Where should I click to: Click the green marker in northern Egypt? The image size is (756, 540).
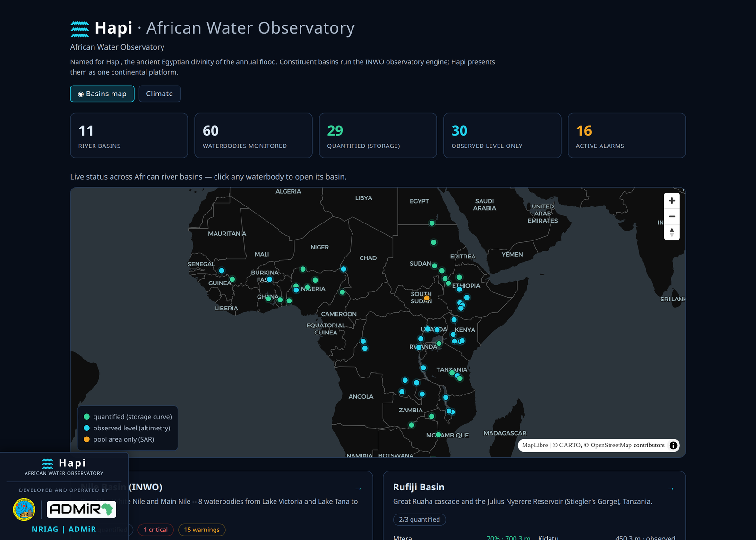pyautogui.click(x=432, y=223)
